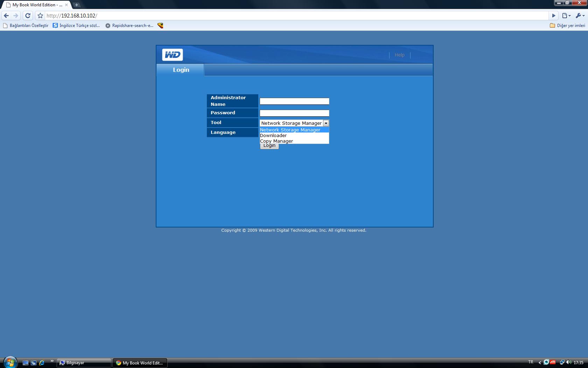Viewport: 588px width, 368px height.
Task: Reload the current page
Action: tap(28, 15)
